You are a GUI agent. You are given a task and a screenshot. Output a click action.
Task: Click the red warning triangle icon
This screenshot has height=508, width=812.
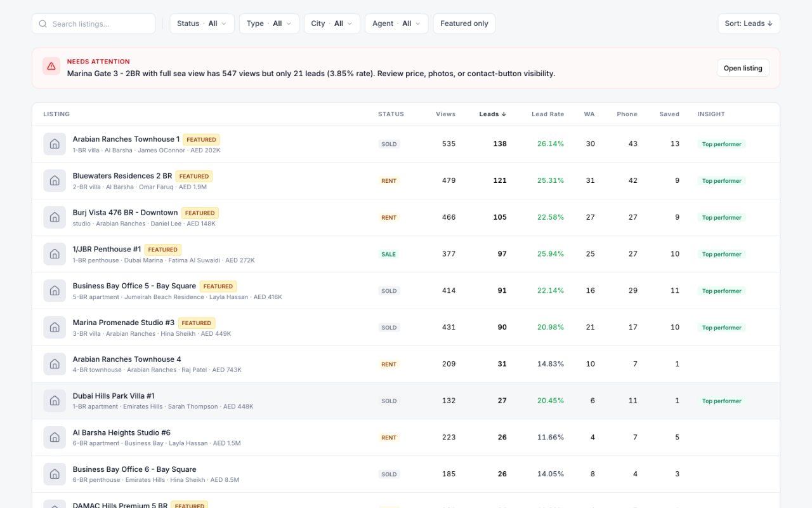tap(51, 66)
